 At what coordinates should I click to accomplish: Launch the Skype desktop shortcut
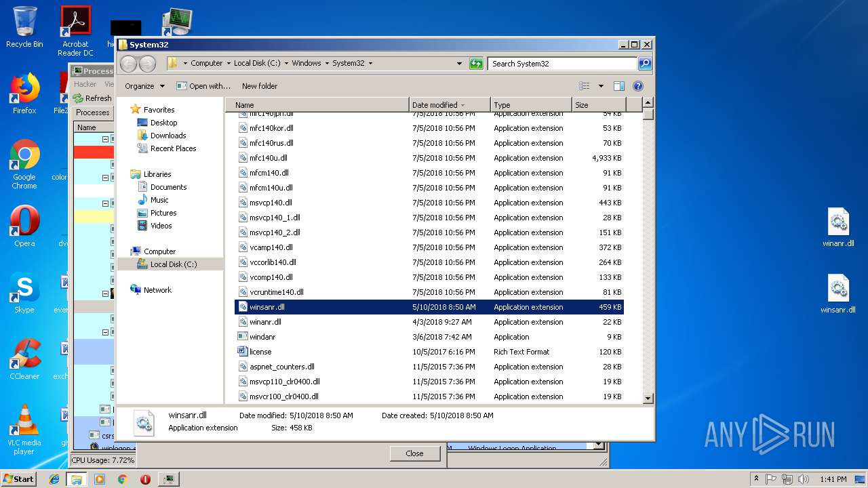(24, 293)
